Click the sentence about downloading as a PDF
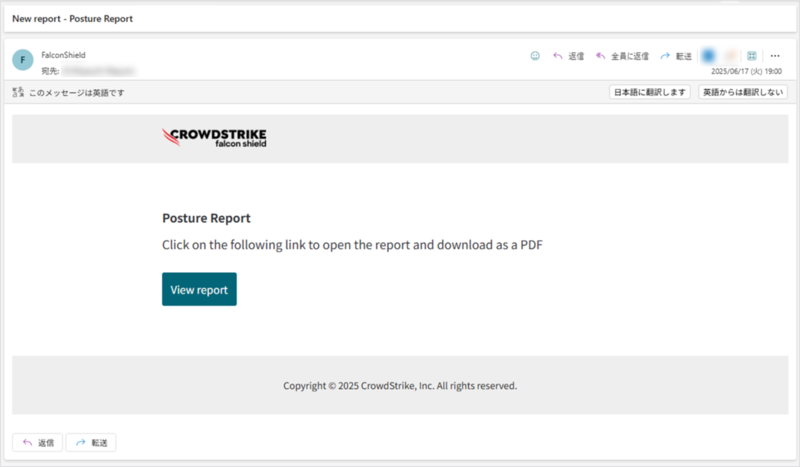800x467 pixels. click(353, 245)
